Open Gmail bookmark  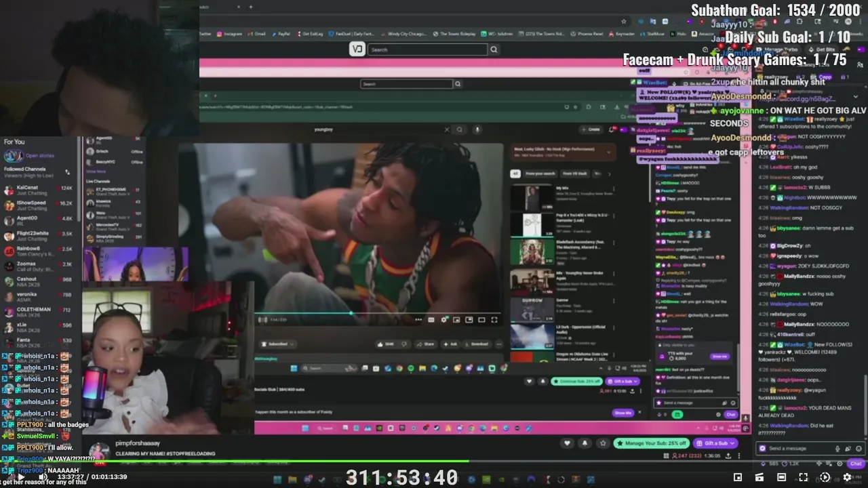(257, 34)
